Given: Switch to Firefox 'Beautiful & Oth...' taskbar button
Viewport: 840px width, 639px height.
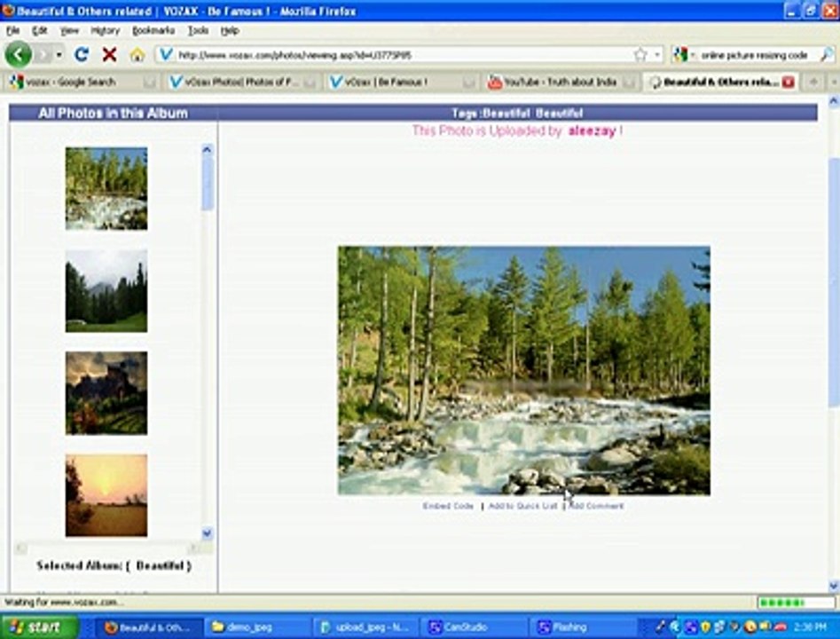Looking at the screenshot, I should point(148,627).
